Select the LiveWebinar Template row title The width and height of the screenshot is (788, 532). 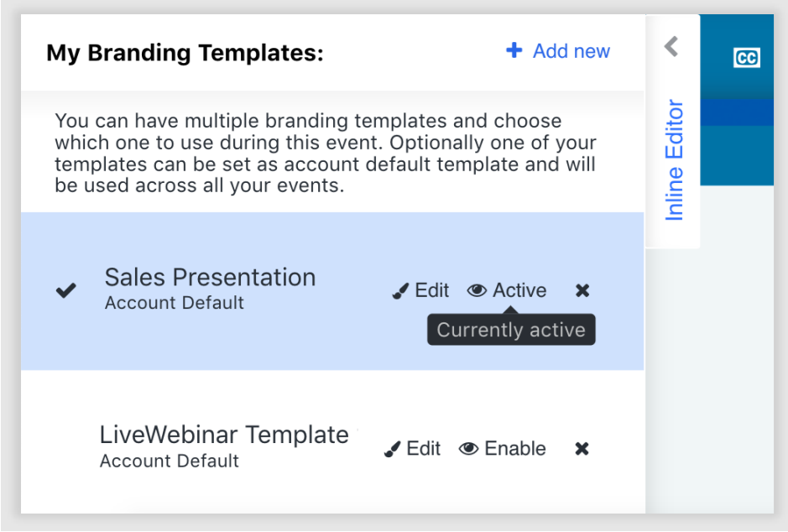223,435
